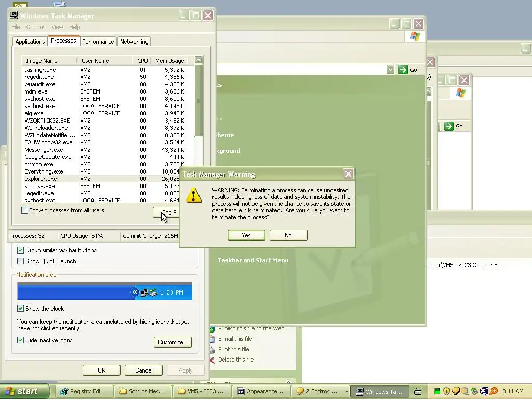The image size is (532, 399).
Task: Uncheck the Show the clock checkbox
Action: click(x=20, y=309)
